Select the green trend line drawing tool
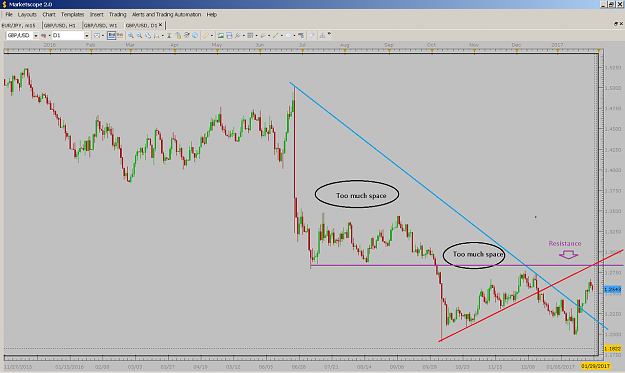 click(275, 35)
